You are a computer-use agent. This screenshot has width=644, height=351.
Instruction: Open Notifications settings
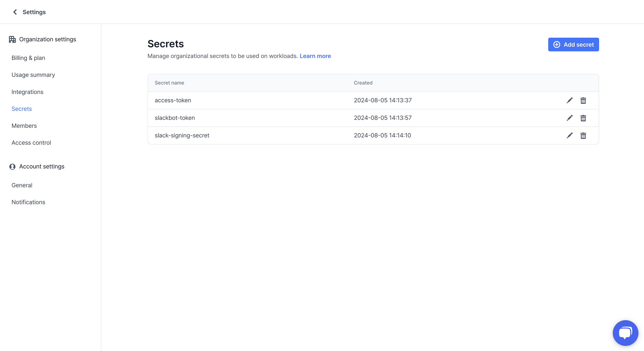tap(28, 202)
